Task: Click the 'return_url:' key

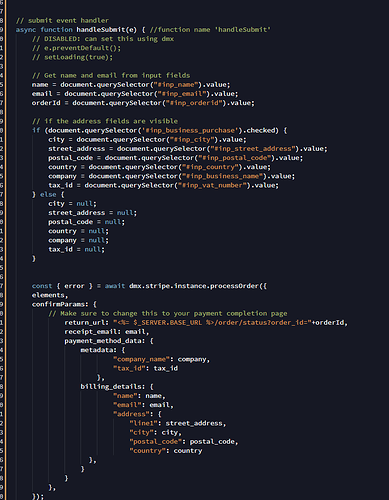Action: click(x=86, y=323)
